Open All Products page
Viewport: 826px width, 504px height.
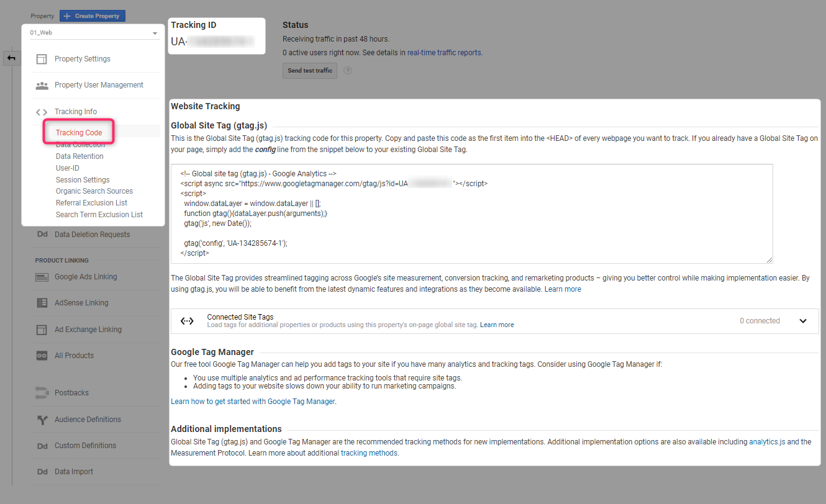click(x=74, y=356)
